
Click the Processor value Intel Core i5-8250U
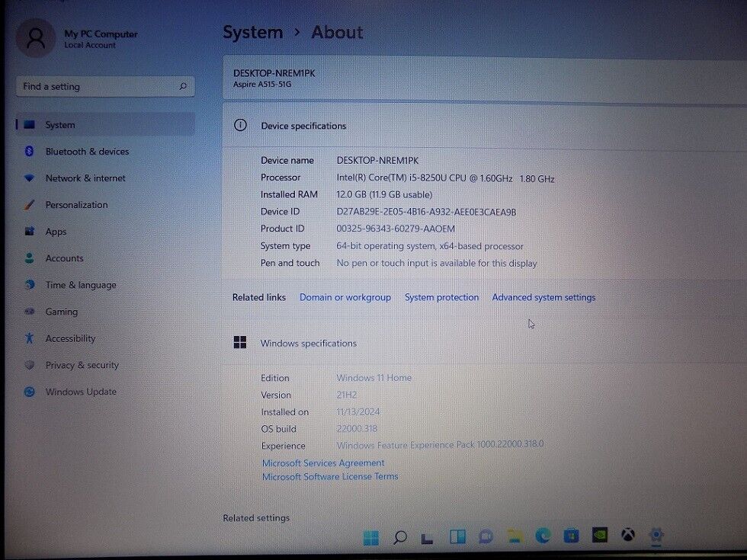point(445,178)
